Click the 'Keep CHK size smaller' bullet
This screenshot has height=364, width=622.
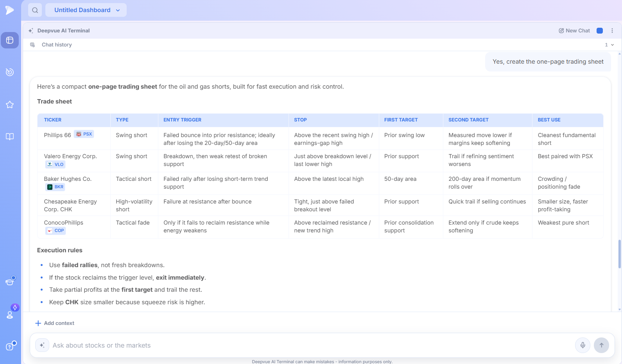click(x=127, y=302)
